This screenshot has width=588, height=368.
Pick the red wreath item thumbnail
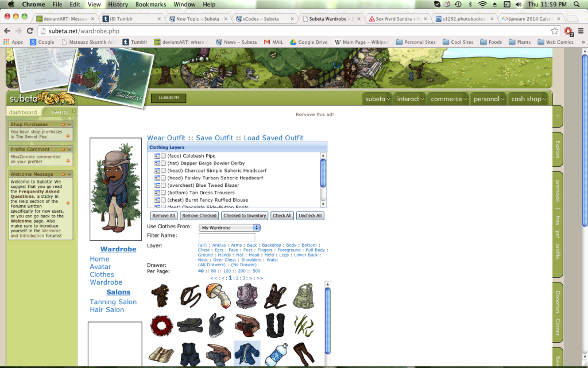161,325
